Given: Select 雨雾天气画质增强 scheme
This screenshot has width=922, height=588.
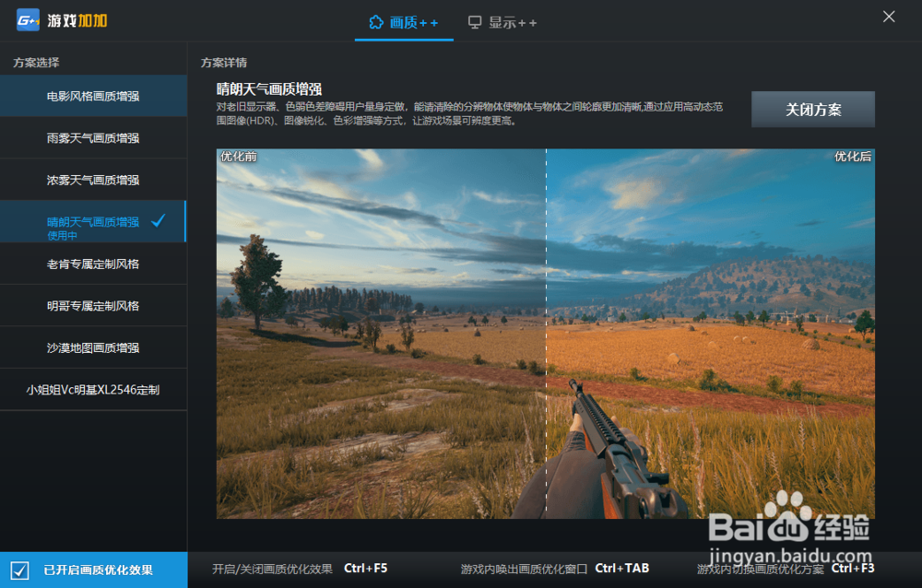Looking at the screenshot, I should click(93, 138).
